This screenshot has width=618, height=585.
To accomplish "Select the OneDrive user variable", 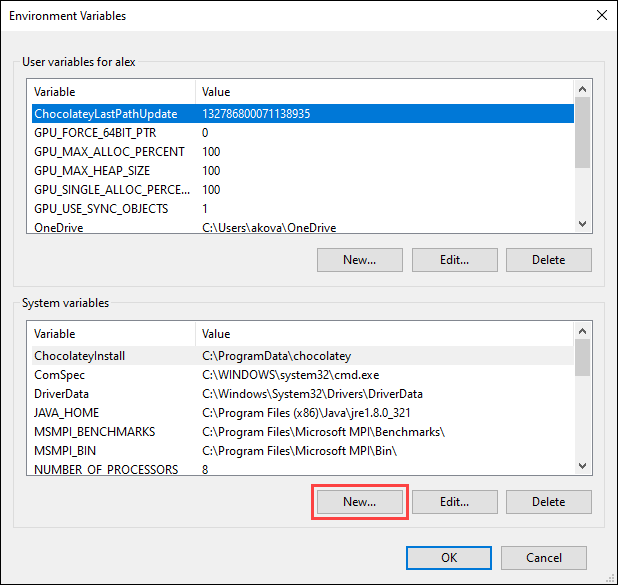I will coord(58,228).
